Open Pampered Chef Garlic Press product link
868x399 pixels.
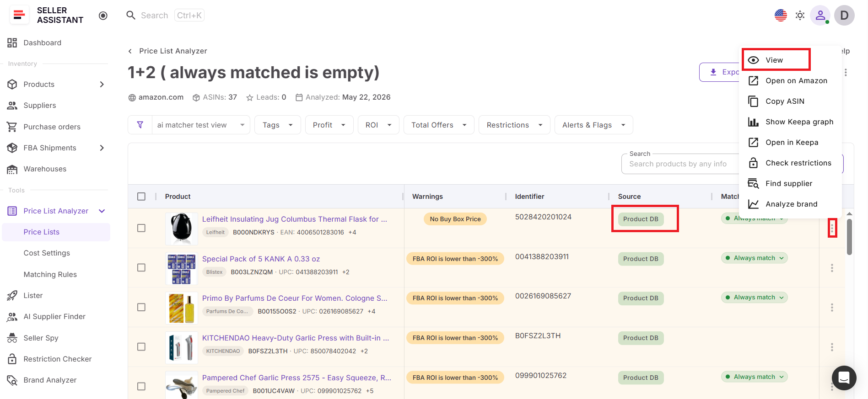[x=297, y=378]
